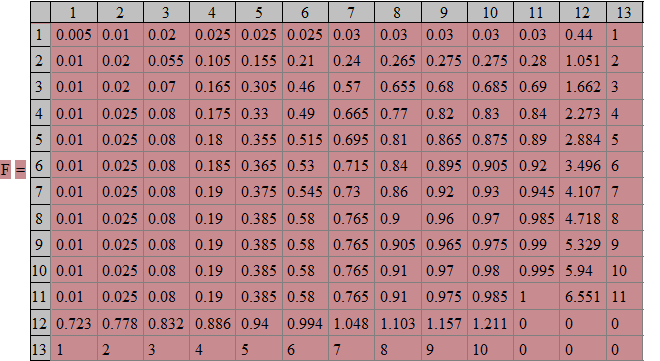This screenshot has height=361, width=660.
Task: Select the cell with value 0.99
Action: 537,244
